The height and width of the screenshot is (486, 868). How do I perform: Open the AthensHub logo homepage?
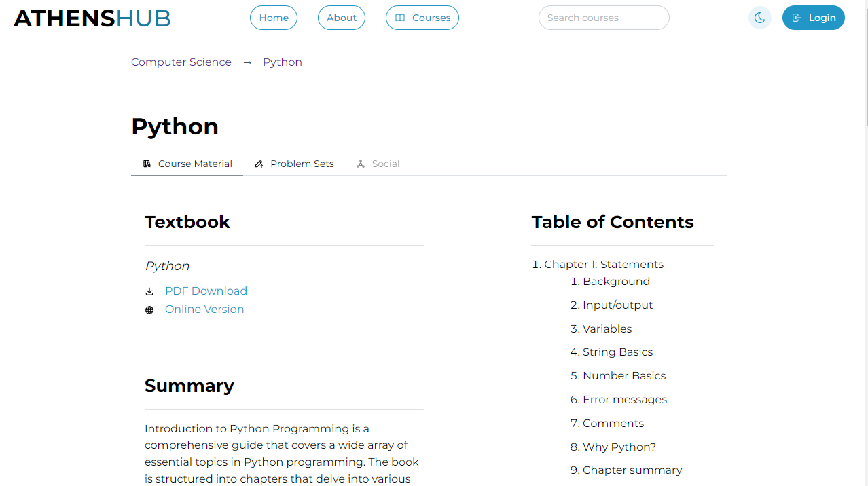(92, 18)
